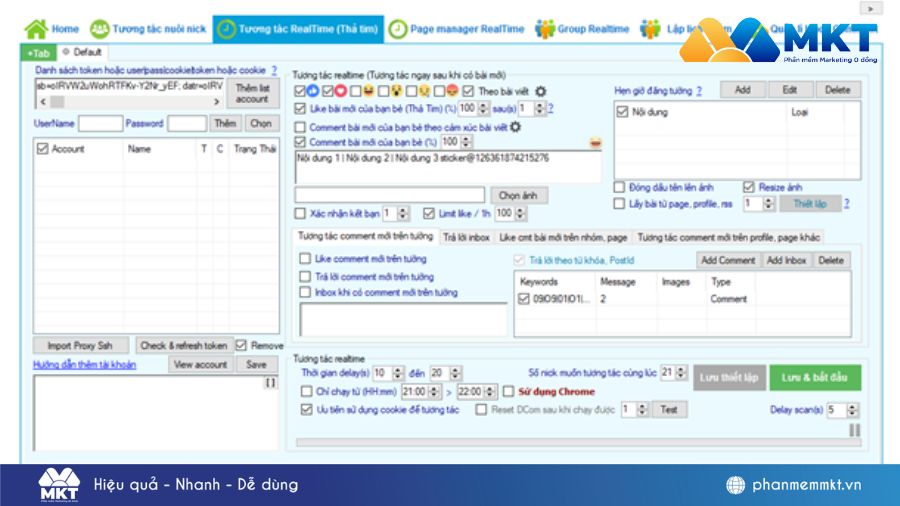Image resolution: width=900 pixels, height=506 pixels.
Task: Click the Haha laughing reaction icon
Action: tap(369, 91)
